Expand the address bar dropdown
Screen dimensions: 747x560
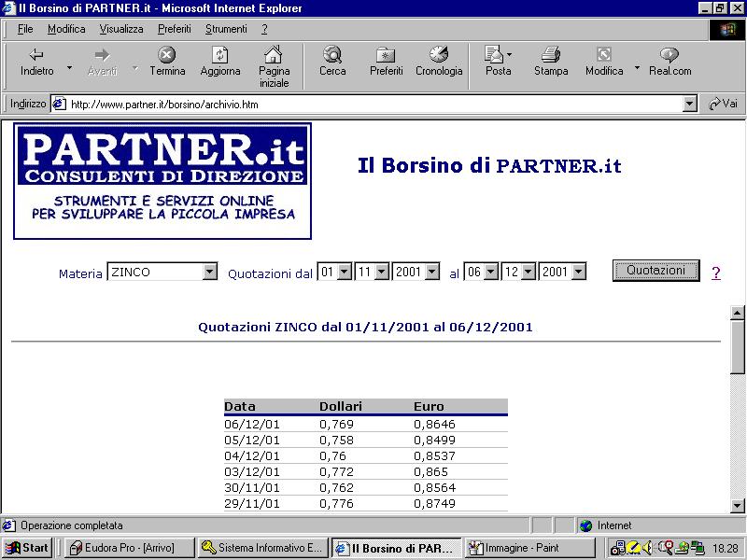[x=689, y=104]
